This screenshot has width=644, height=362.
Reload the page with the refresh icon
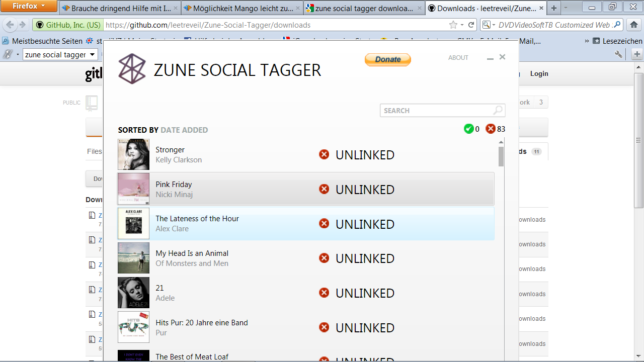click(x=471, y=25)
